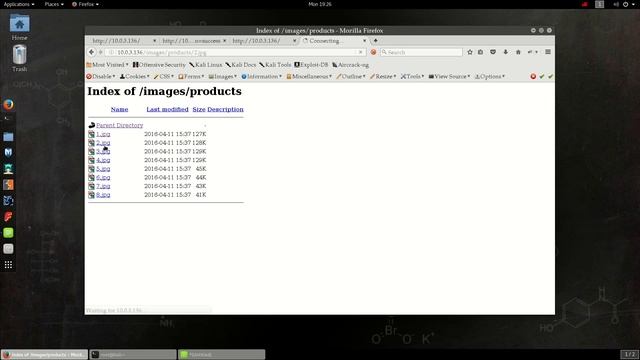Click the last green checkmark in developer toolbar
Image resolution: width=640 pixels, height=360 pixels.
coord(550,77)
